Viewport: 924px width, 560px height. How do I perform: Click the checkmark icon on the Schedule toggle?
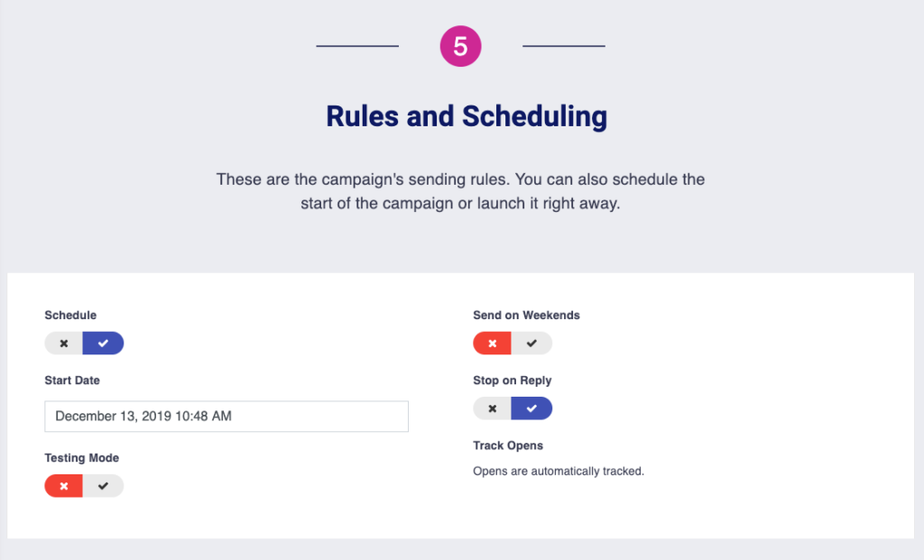pyautogui.click(x=103, y=343)
